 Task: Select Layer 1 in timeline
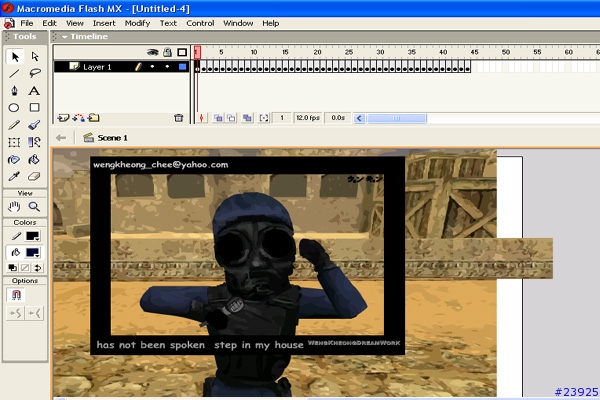tap(121, 67)
